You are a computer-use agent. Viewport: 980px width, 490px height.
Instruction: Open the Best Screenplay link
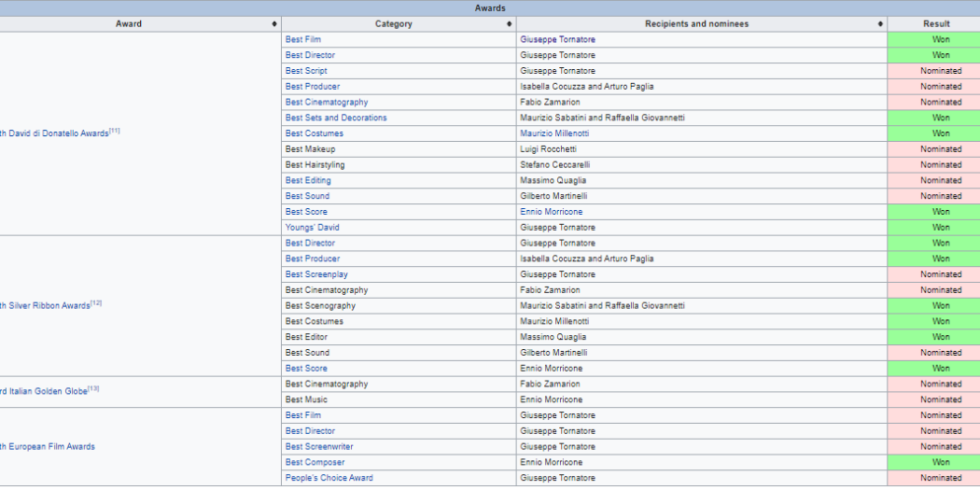[x=317, y=274]
